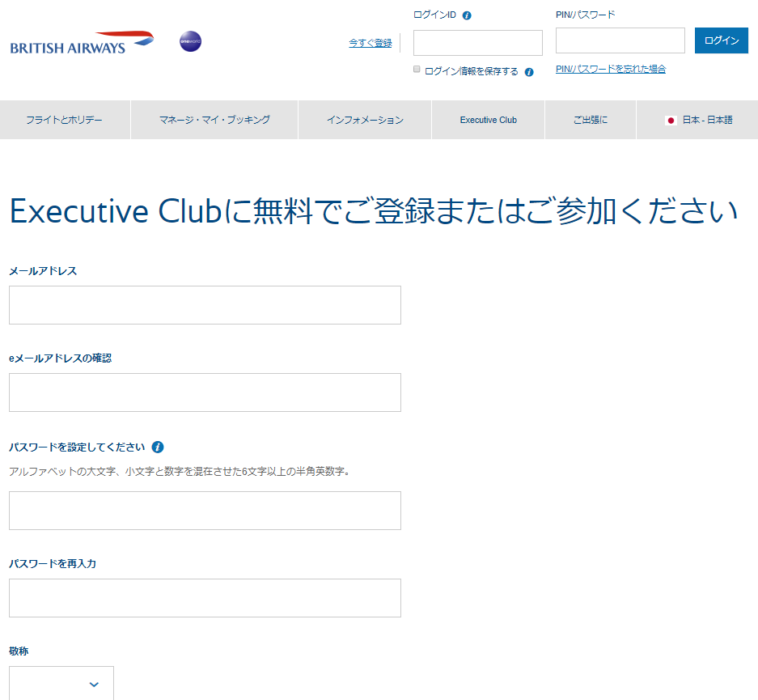Click the 今すぐ登録 link

click(370, 43)
